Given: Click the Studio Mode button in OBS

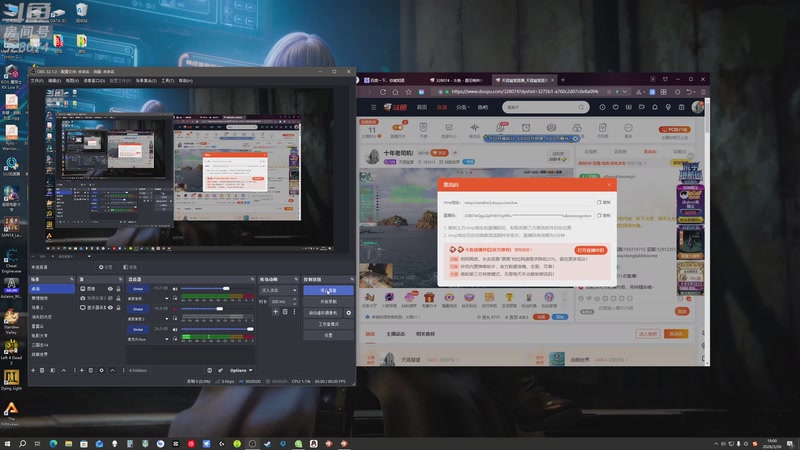Looking at the screenshot, I should 328,324.
